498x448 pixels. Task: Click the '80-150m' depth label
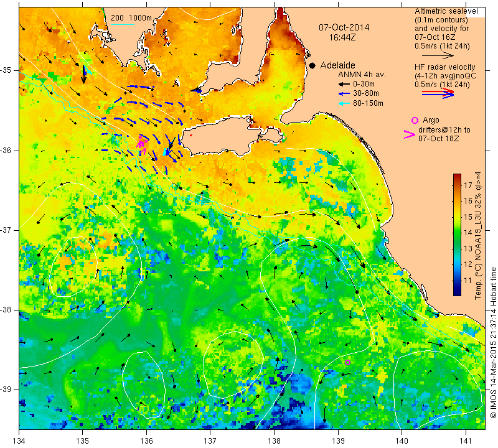click(x=368, y=103)
